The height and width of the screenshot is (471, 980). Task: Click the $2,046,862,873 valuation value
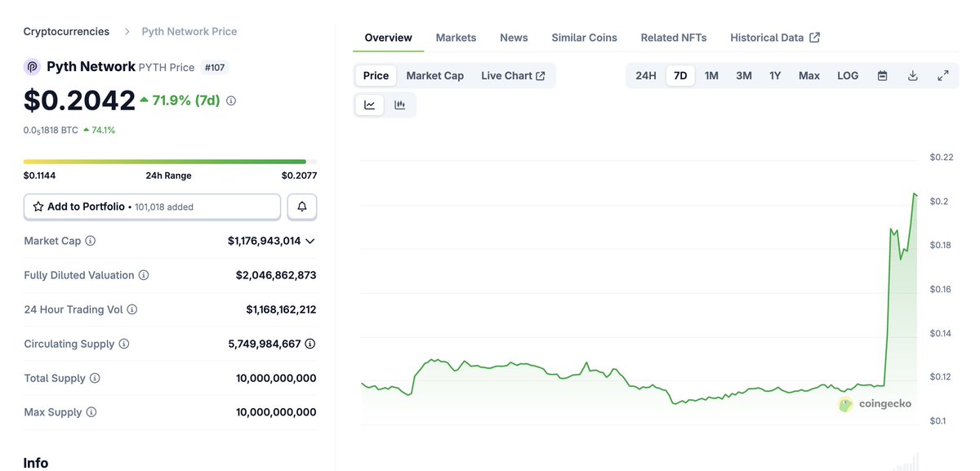(x=276, y=275)
